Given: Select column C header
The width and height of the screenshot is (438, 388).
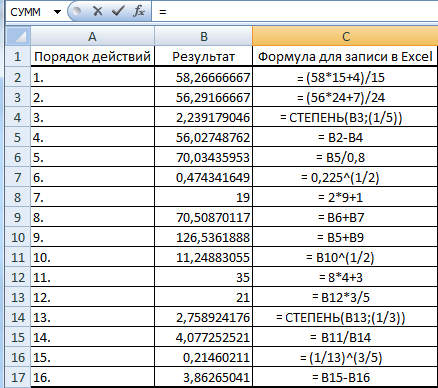Looking at the screenshot, I should 345,36.
